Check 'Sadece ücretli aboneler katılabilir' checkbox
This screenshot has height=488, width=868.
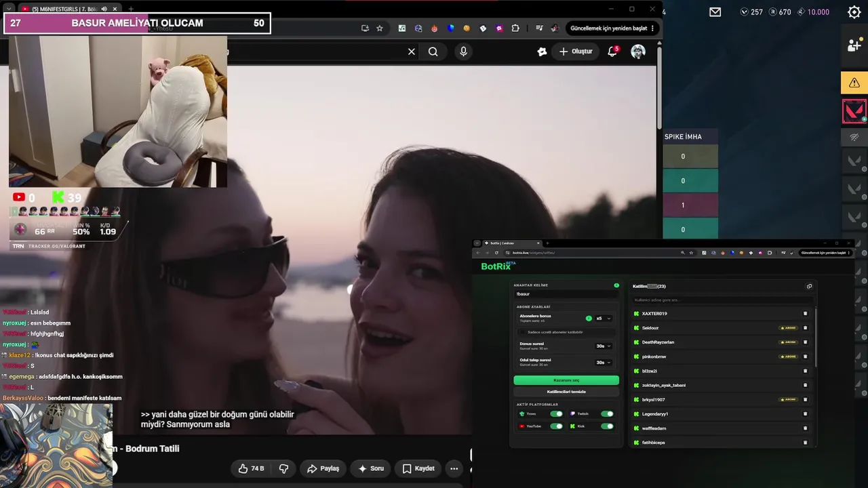pyautogui.click(x=521, y=332)
